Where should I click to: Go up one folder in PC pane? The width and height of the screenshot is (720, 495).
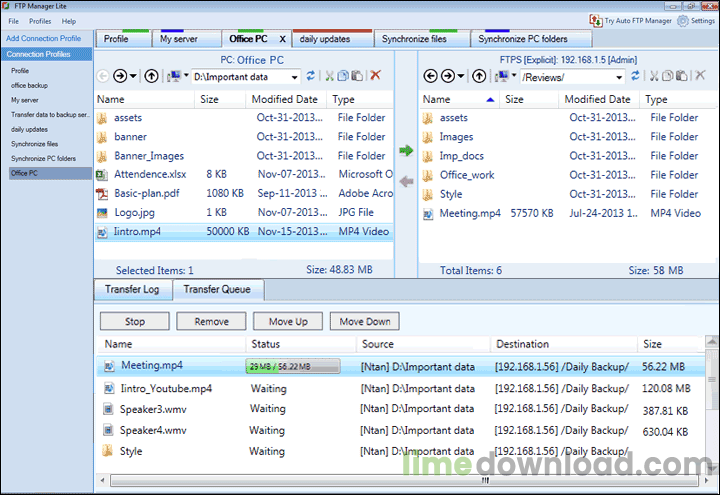152,76
